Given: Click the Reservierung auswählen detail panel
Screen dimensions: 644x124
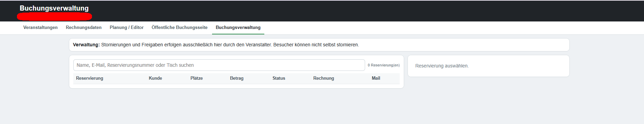Looking at the screenshot, I should click(488, 66).
